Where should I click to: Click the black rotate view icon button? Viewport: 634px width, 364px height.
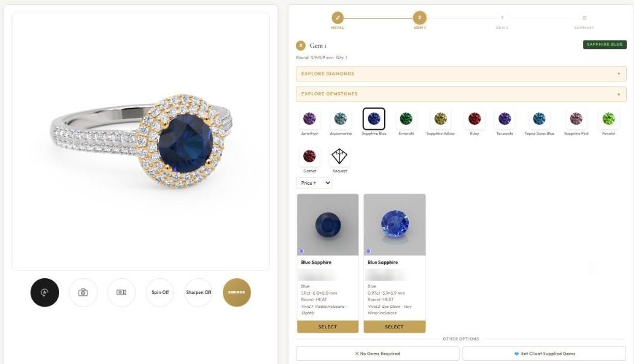click(x=45, y=292)
